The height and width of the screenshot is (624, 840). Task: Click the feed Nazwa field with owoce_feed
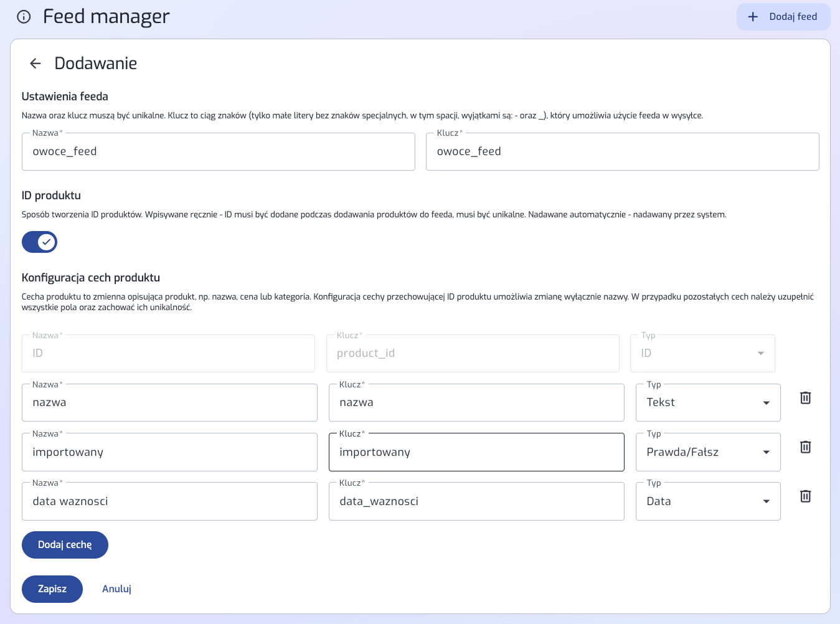pyautogui.click(x=218, y=152)
